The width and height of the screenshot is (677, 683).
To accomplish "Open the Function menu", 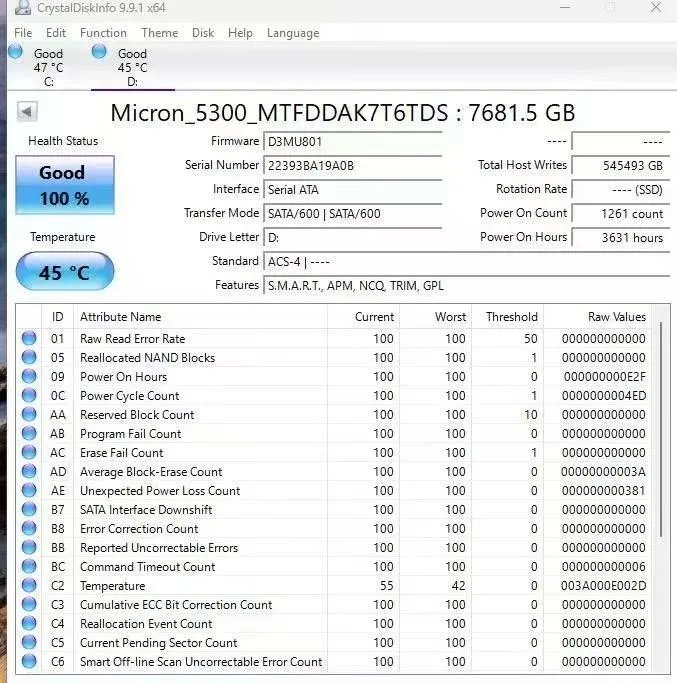I will point(103,33).
